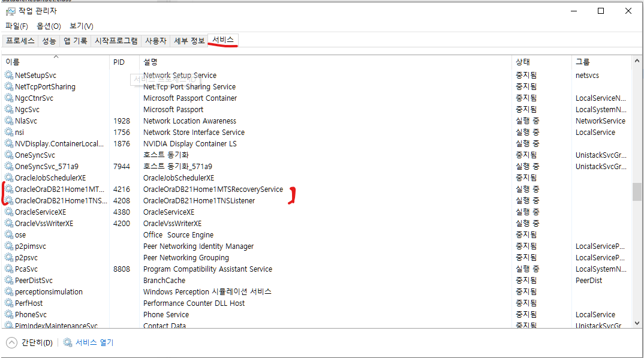Click the perceptionsimulation service gear icon
Viewport: 644px width, 358px height.
(9, 291)
